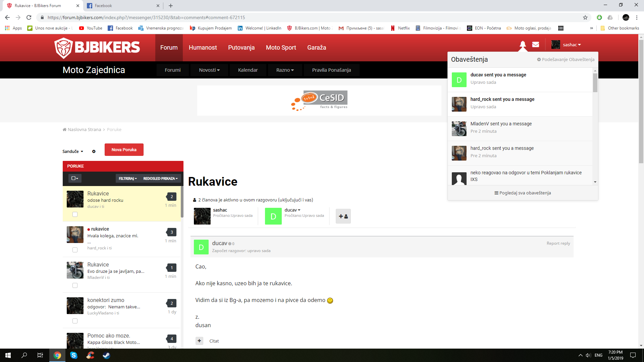Open Podešavanje Obaveštenja settings link
The width and height of the screenshot is (644, 362).
coord(566,60)
